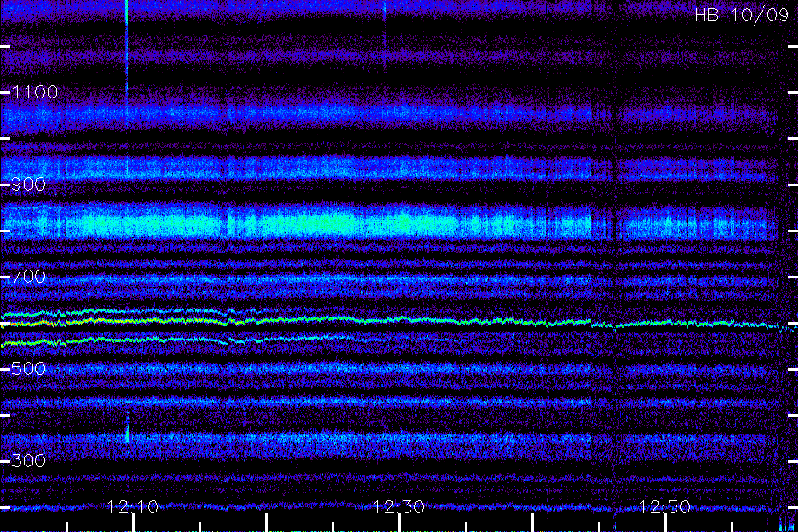Select the 300 frequency axis label
Viewport: 798px width, 532px height.
28,461
